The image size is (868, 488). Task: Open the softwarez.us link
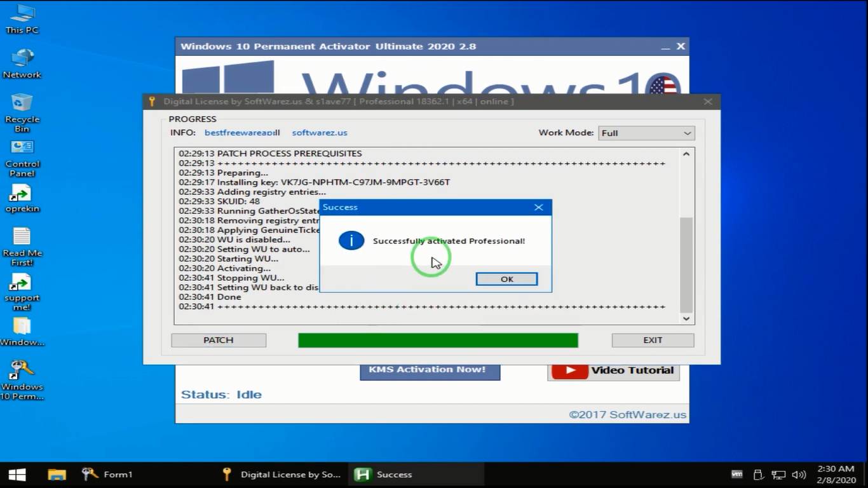pos(320,133)
